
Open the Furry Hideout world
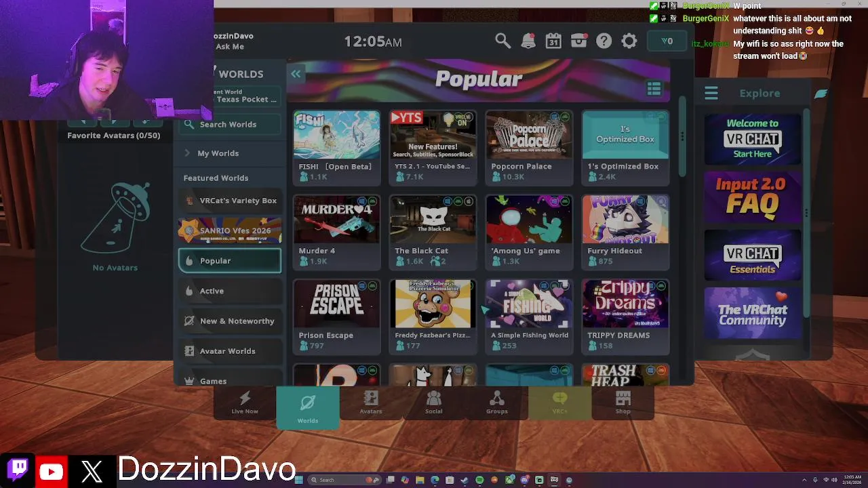click(x=625, y=232)
